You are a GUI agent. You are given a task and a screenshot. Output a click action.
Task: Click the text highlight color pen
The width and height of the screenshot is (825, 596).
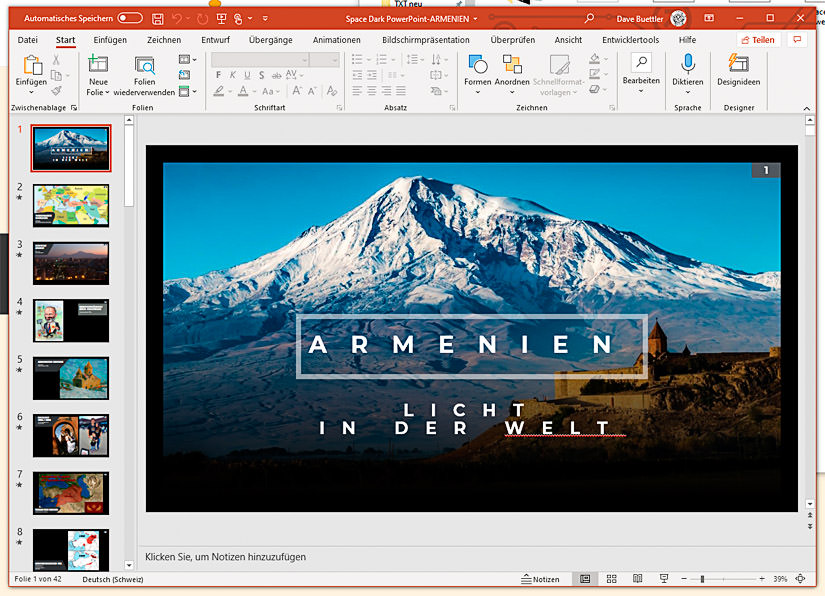(219, 91)
